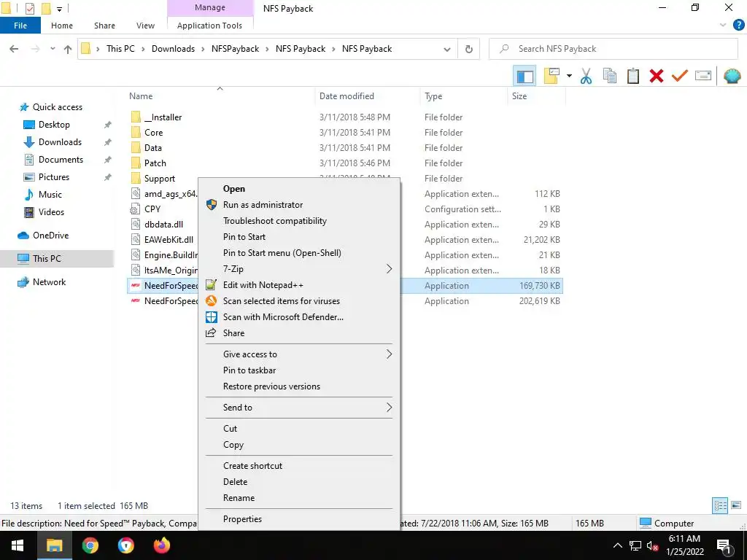This screenshot has height=560, width=747.
Task: Switch to large icons view in status bar
Action: click(736, 505)
